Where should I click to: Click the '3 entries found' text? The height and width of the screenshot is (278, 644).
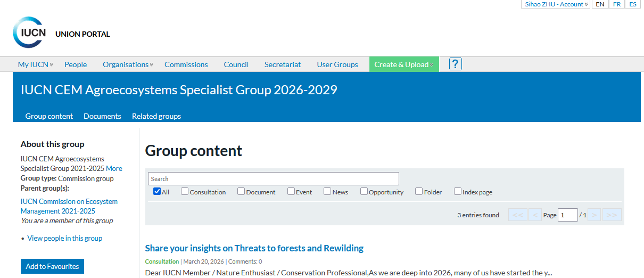(x=478, y=215)
